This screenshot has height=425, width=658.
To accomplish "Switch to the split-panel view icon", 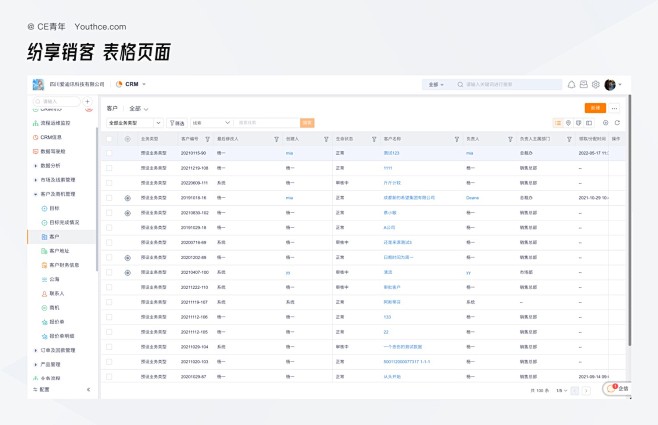I will point(589,123).
